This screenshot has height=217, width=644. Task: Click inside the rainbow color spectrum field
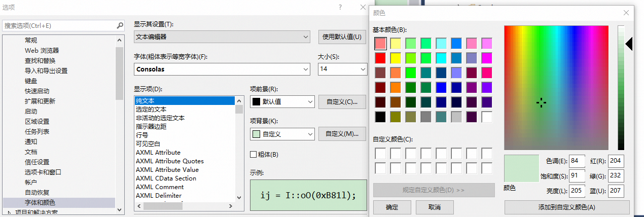(557, 87)
